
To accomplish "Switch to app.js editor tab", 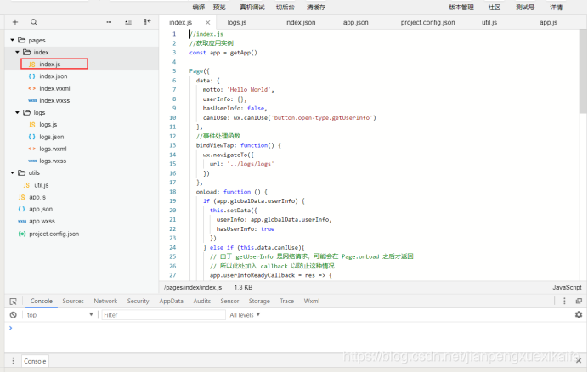I will pos(548,22).
